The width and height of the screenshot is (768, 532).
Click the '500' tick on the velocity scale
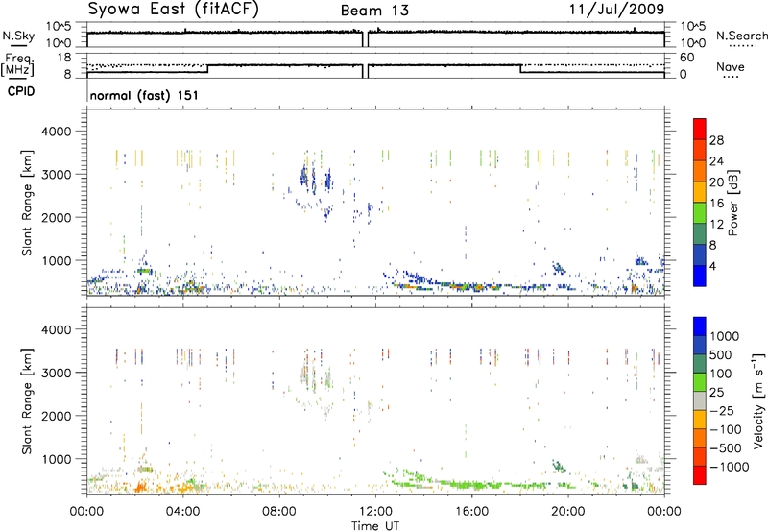[721, 354]
